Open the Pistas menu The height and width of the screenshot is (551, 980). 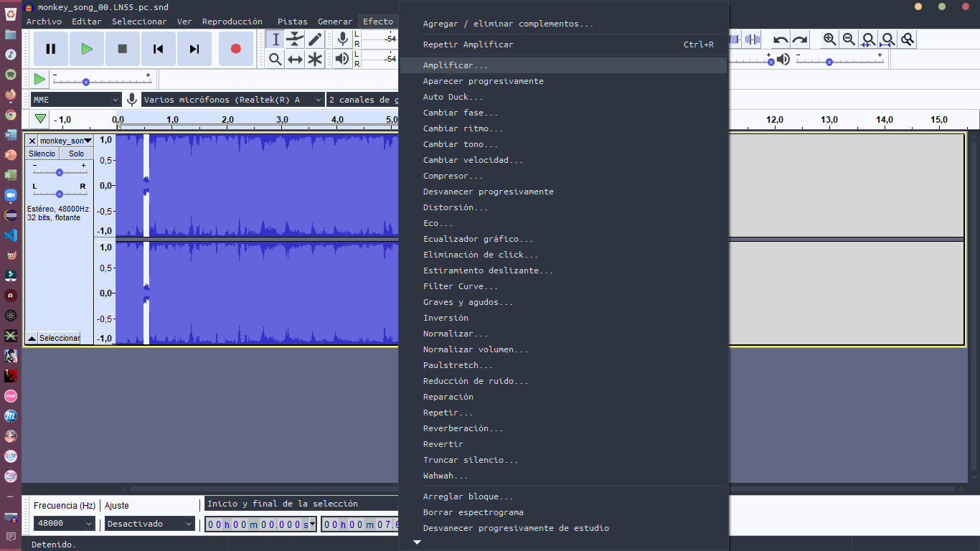tap(292, 22)
